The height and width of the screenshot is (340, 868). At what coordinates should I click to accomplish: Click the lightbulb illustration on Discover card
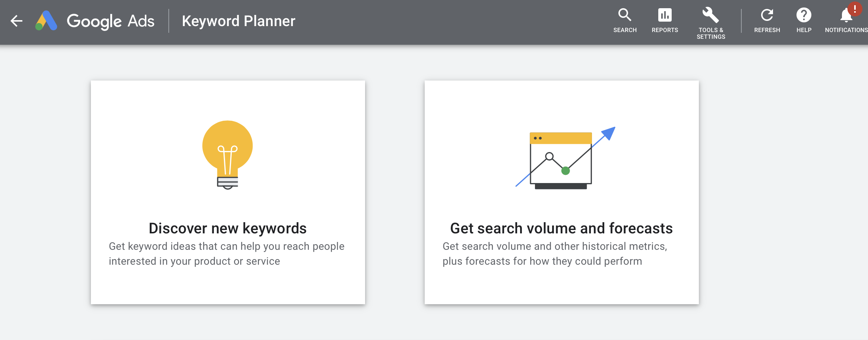228,155
